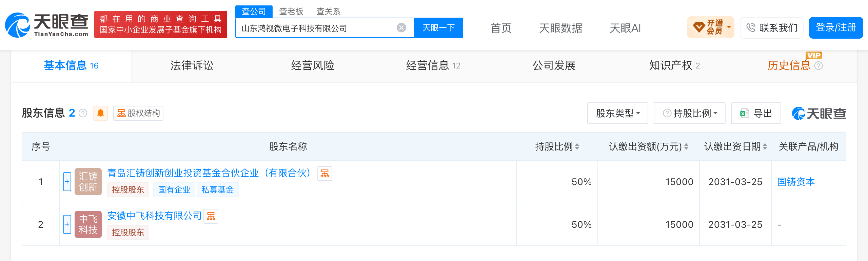Open equity structure icon beside 安徽中飞科技

(x=211, y=216)
